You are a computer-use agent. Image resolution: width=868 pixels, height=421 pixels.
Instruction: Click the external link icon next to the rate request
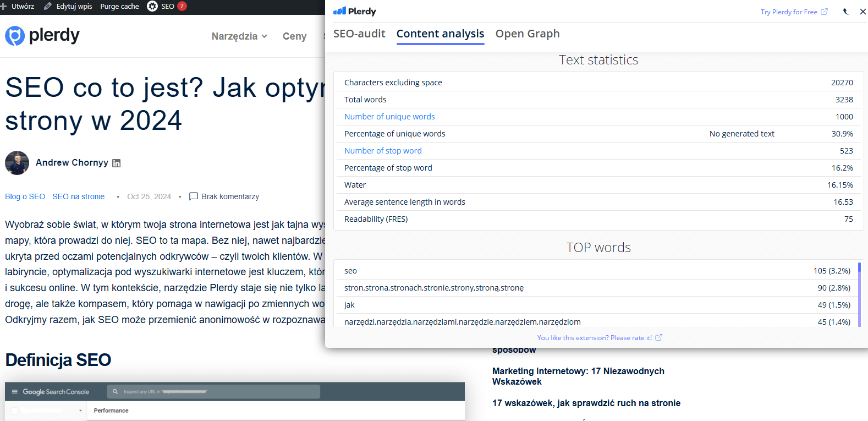click(x=658, y=337)
